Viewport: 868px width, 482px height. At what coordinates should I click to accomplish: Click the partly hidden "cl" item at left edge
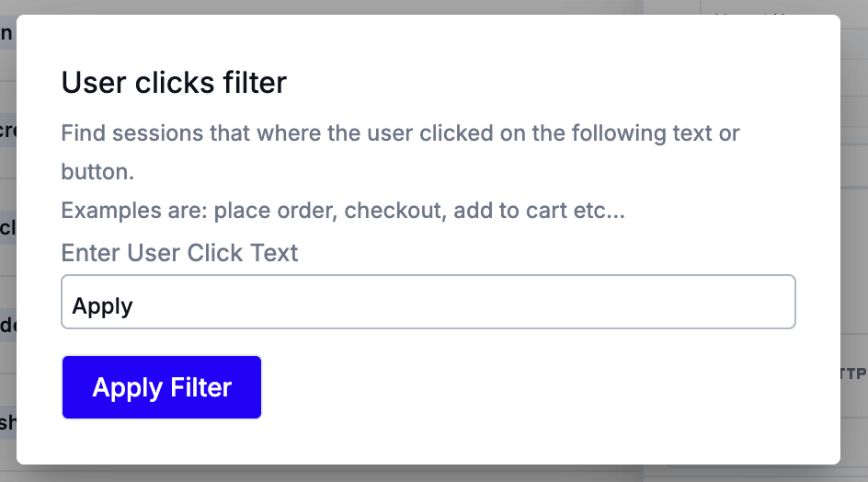click(7, 227)
